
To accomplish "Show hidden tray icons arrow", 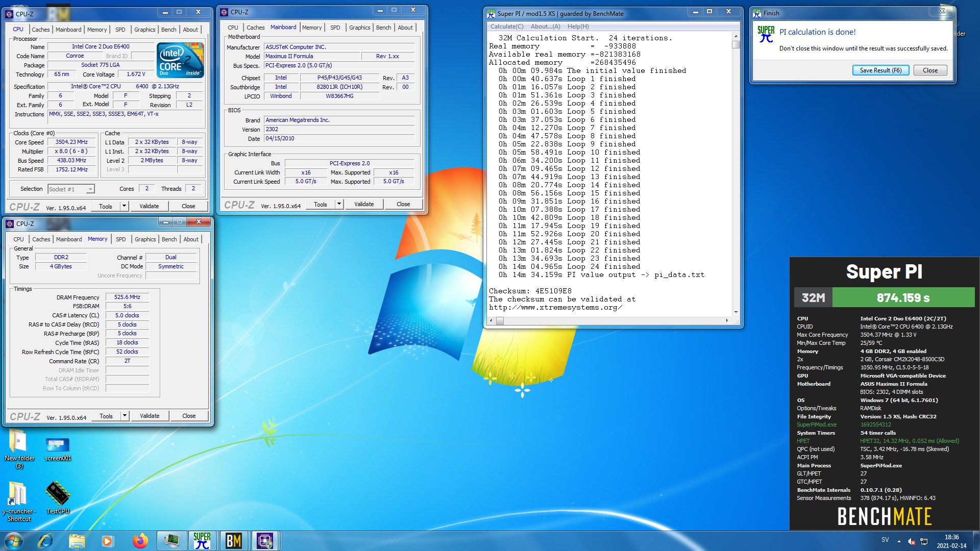I will click(899, 541).
